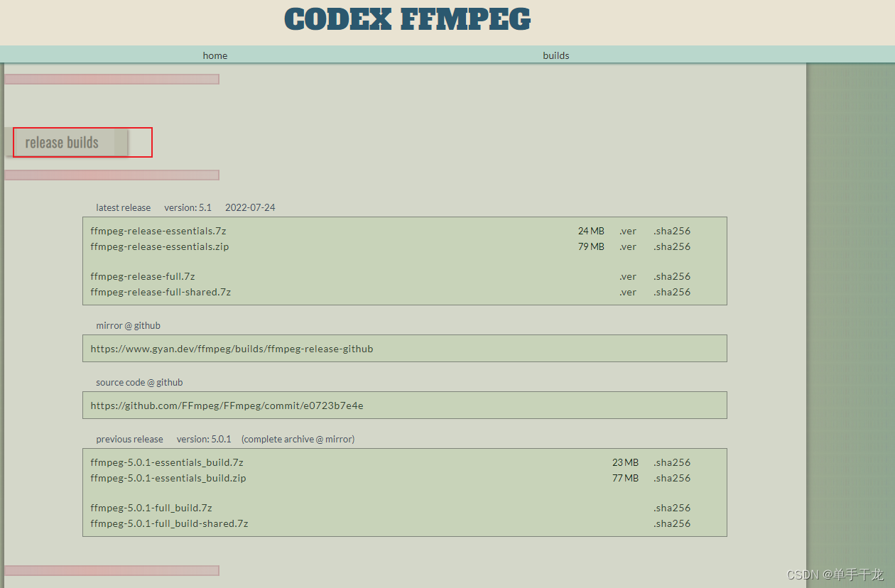The image size is (895, 588).
Task: Click the 'mirror @ github' label
Action: tap(129, 325)
